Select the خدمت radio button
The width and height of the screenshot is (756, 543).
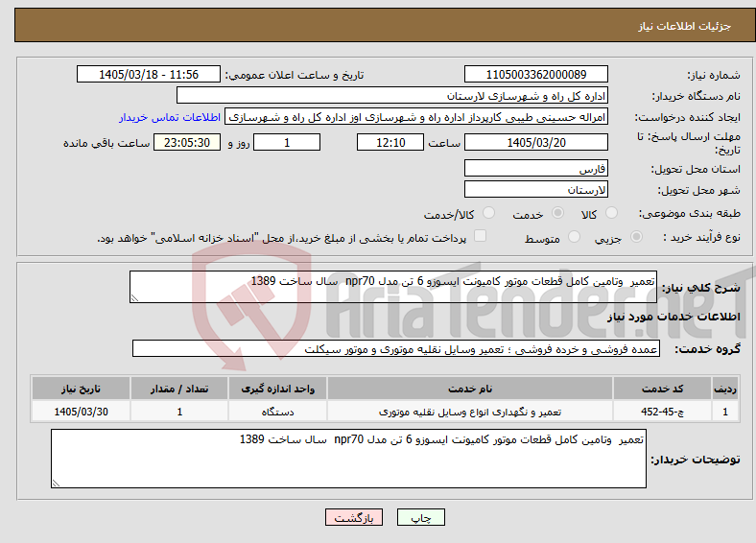click(x=557, y=213)
